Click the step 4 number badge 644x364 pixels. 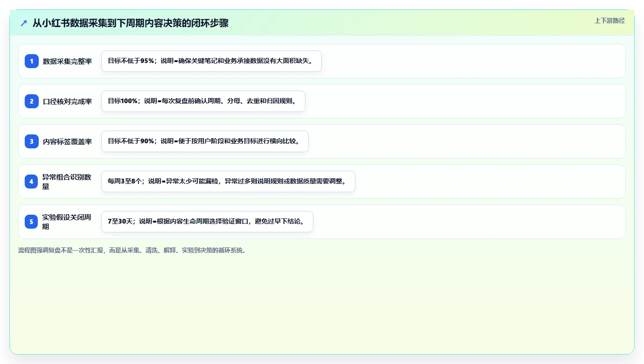[32, 182]
